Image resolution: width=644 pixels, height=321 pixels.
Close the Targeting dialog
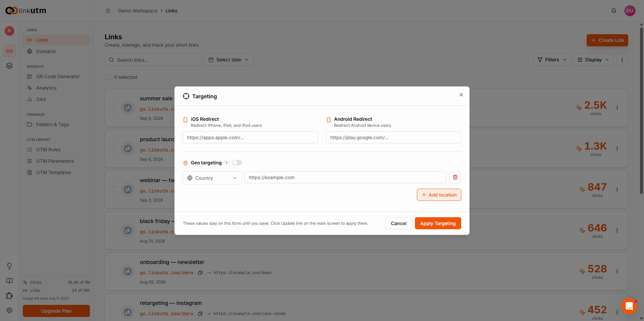[461, 95]
